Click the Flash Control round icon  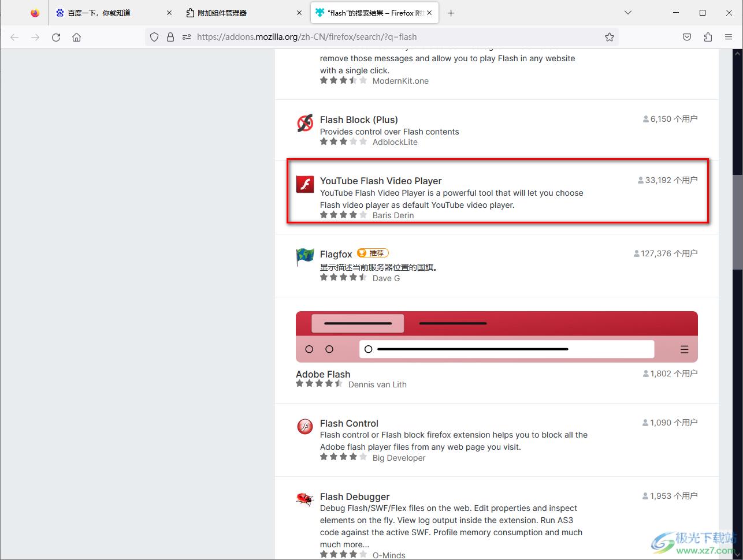tap(305, 427)
